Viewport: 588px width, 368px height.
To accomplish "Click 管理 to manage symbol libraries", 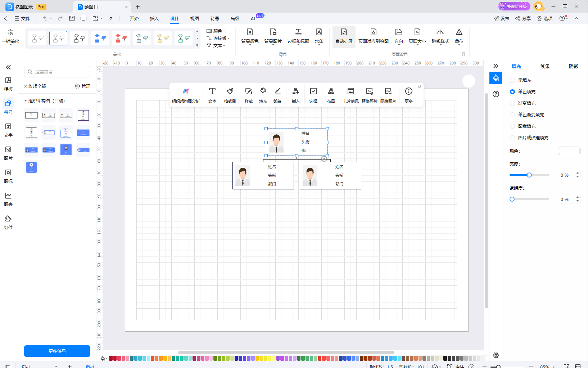I will (x=82, y=86).
